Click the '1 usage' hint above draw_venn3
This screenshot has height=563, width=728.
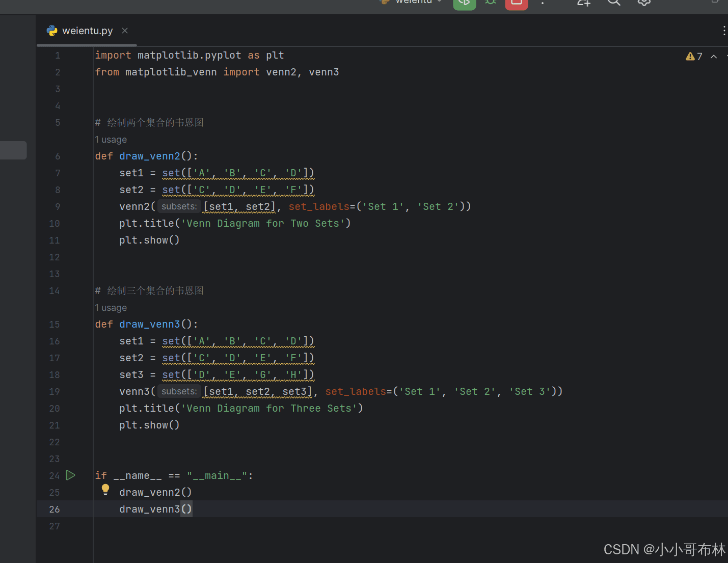[111, 308]
